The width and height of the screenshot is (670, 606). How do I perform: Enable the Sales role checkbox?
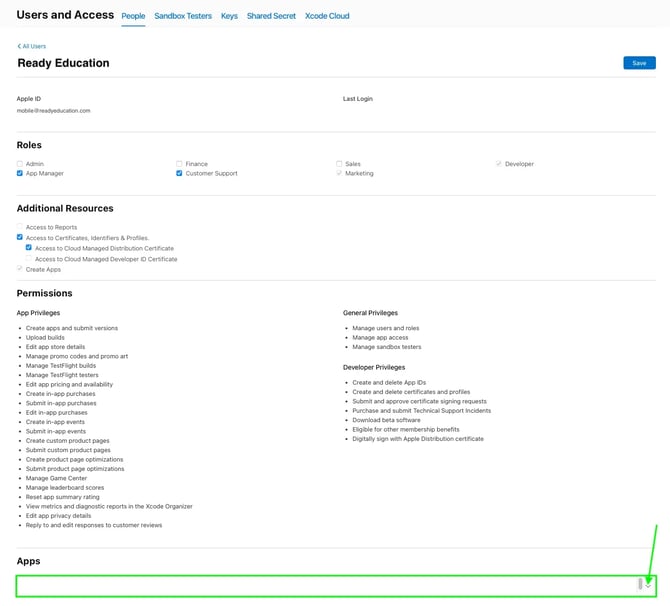tap(339, 164)
